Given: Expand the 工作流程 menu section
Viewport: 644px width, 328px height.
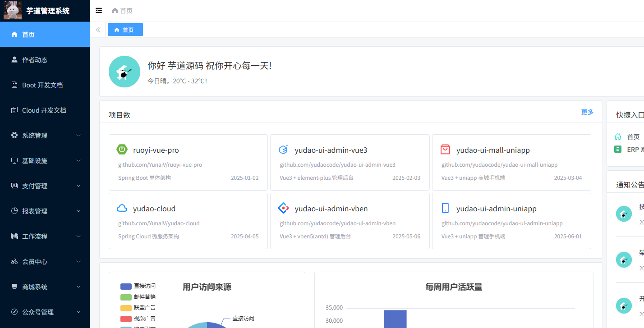Looking at the screenshot, I should (45, 236).
